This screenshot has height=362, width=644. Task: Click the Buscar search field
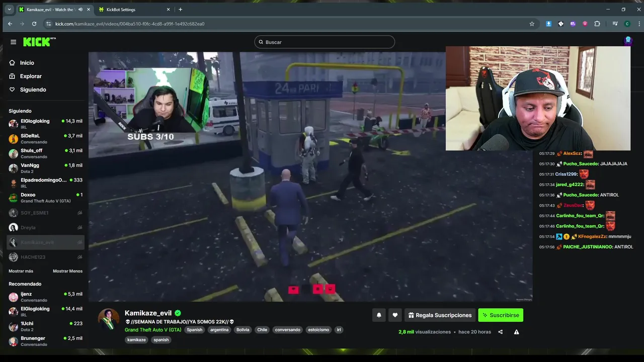coord(325,42)
